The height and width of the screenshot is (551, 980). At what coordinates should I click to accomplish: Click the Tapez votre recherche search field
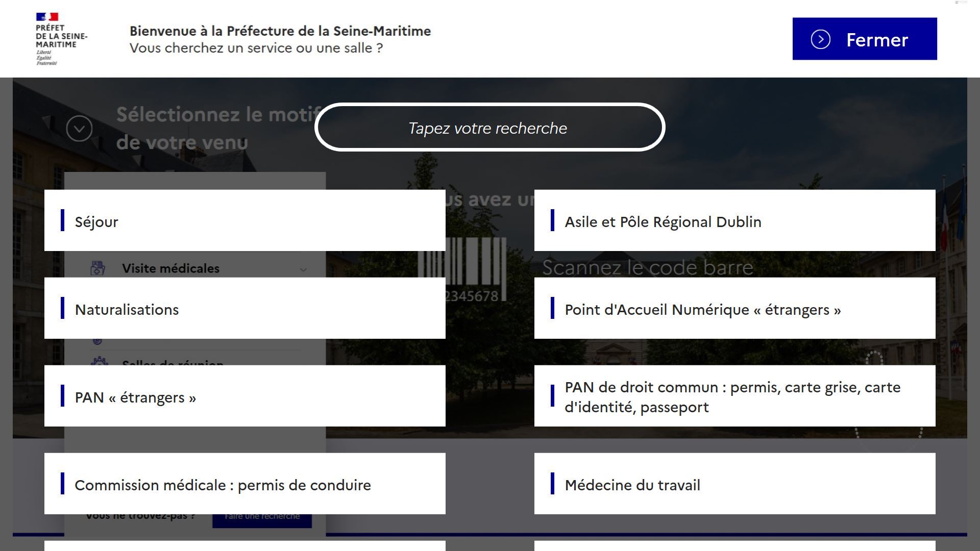489,128
